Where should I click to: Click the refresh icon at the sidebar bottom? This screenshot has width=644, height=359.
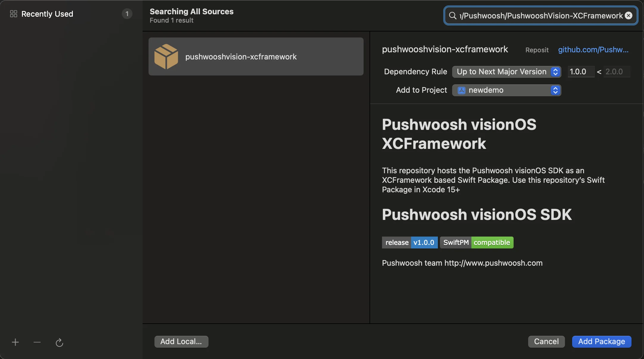click(x=59, y=342)
